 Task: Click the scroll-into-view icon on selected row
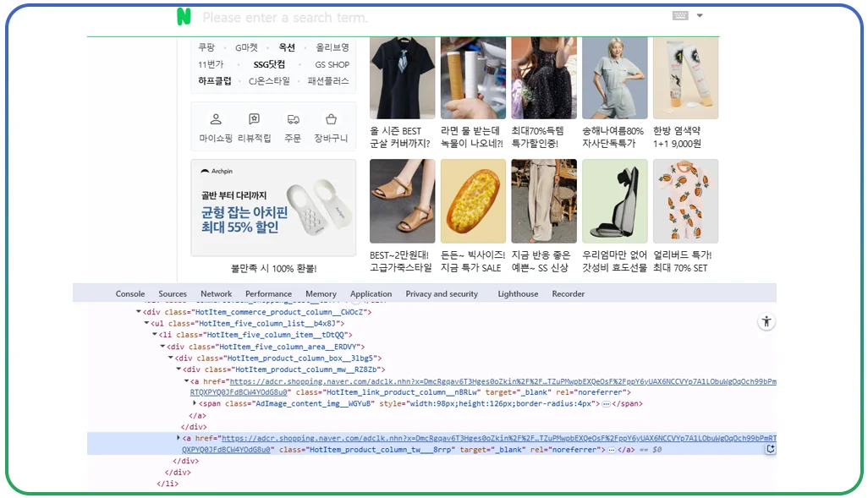coord(770,449)
